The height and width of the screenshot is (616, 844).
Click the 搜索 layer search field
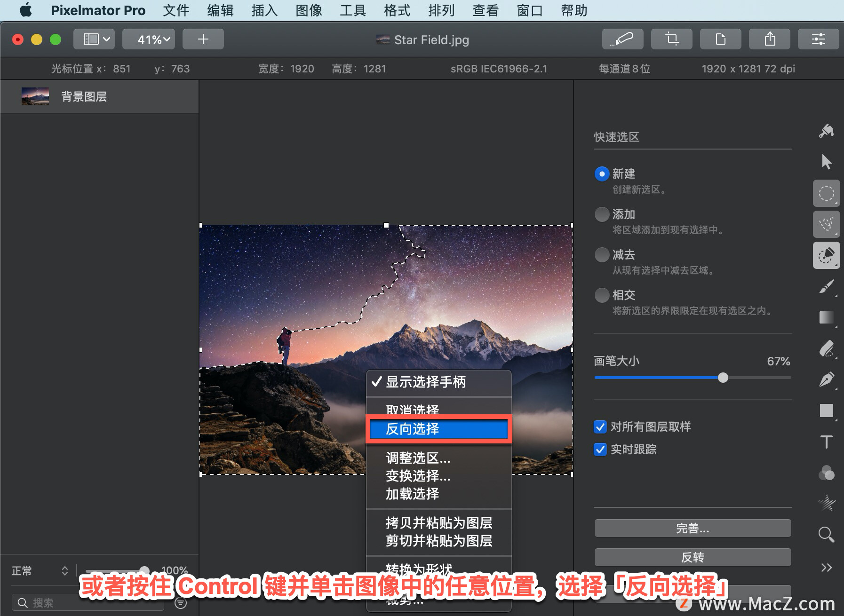88,603
